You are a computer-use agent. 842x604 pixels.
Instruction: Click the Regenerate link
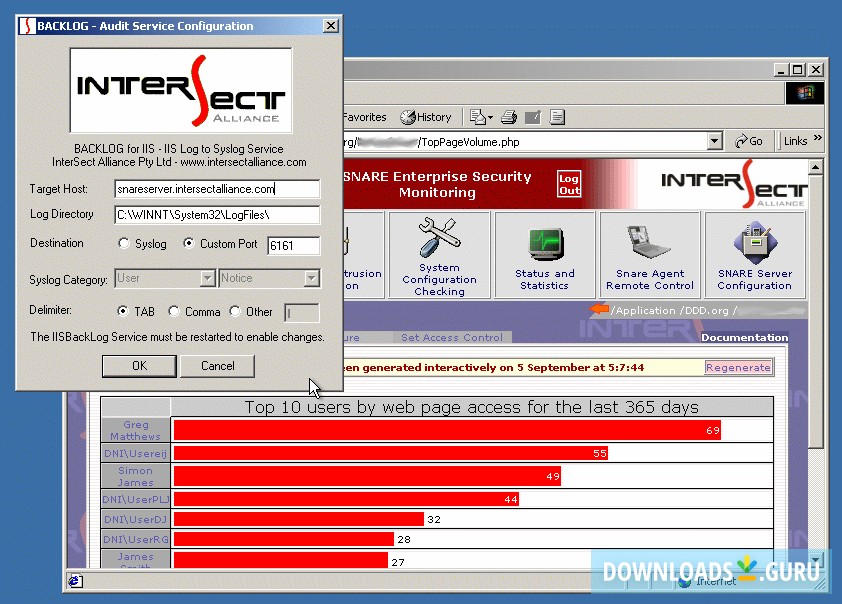point(738,367)
